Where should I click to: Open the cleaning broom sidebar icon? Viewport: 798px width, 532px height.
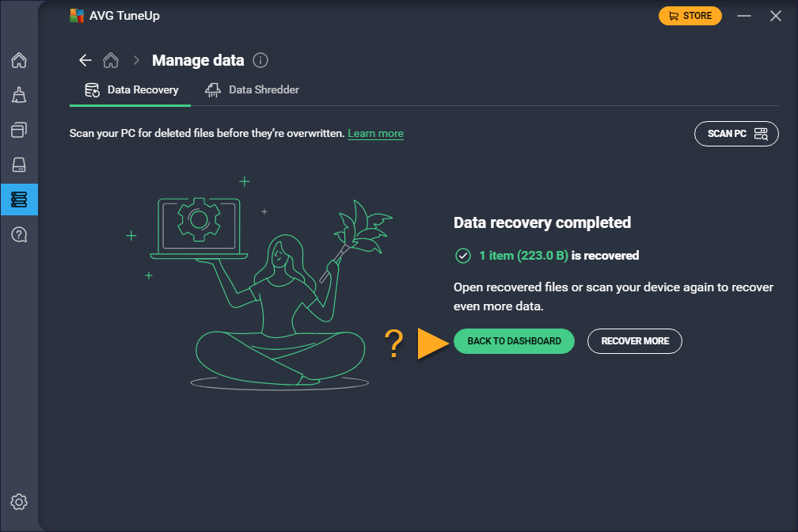[x=19, y=95]
